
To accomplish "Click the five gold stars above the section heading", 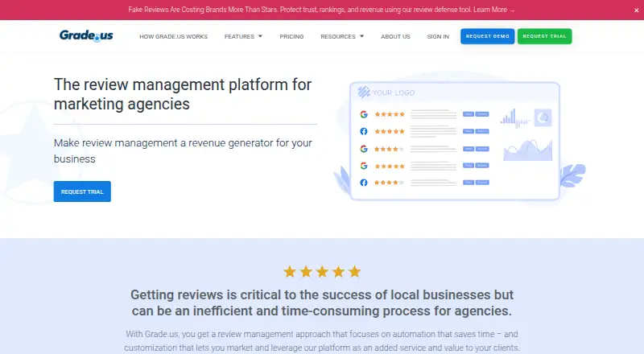I will pyautogui.click(x=323, y=271).
